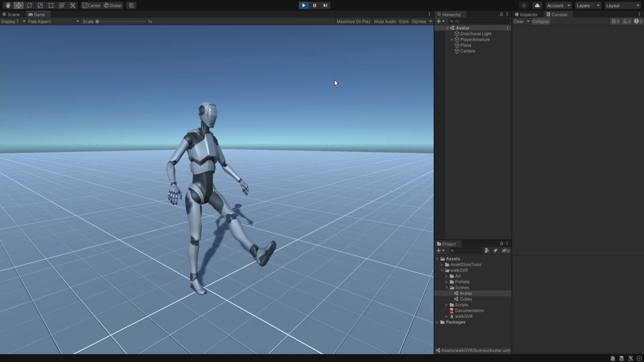Viewport: 644px width, 362px height.
Task: Toggle Collapse in the Console
Action: pyautogui.click(x=540, y=22)
